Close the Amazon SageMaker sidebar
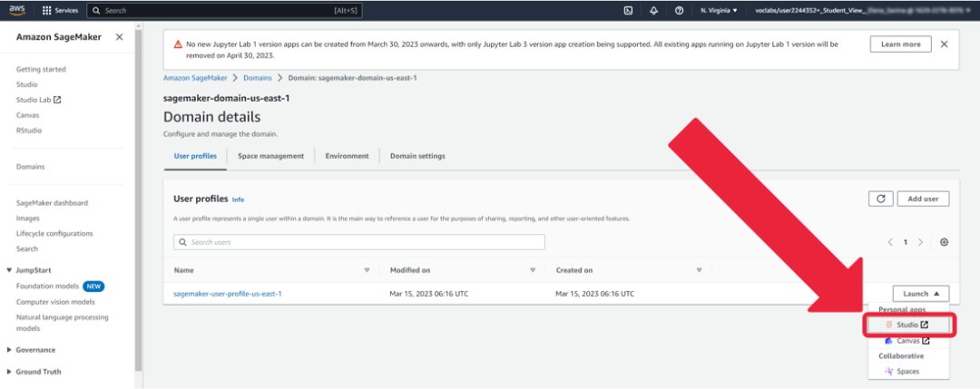The image size is (980, 389). (x=120, y=37)
